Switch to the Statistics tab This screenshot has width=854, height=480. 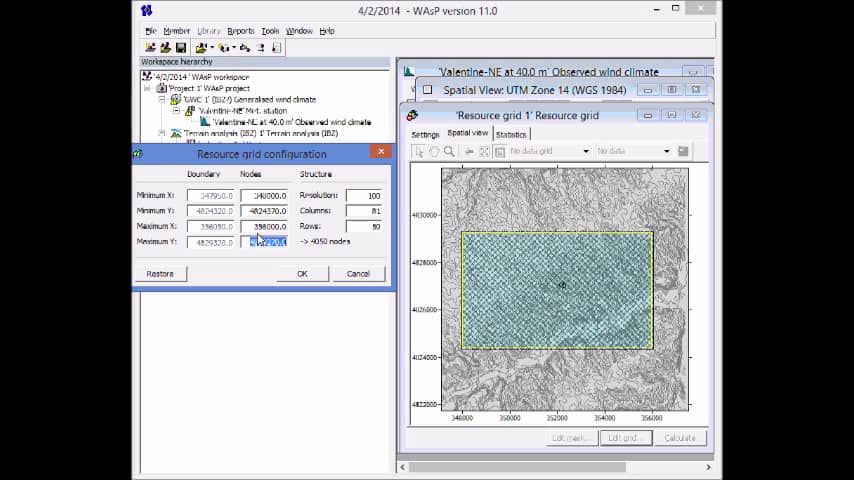(511, 134)
